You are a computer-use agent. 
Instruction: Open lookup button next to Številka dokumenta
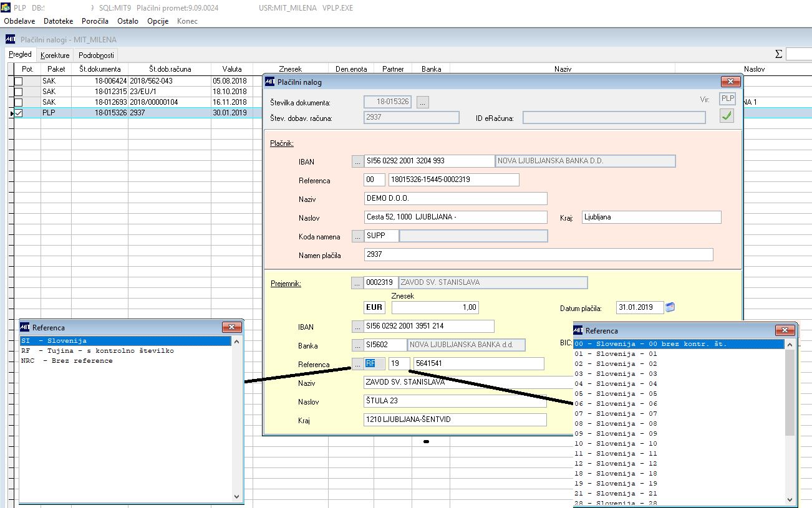423,102
